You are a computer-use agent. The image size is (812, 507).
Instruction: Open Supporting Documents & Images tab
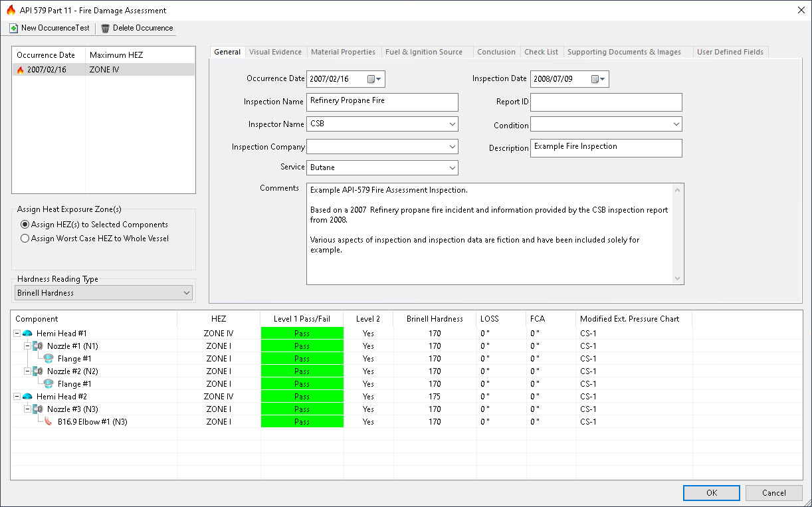pyautogui.click(x=625, y=52)
